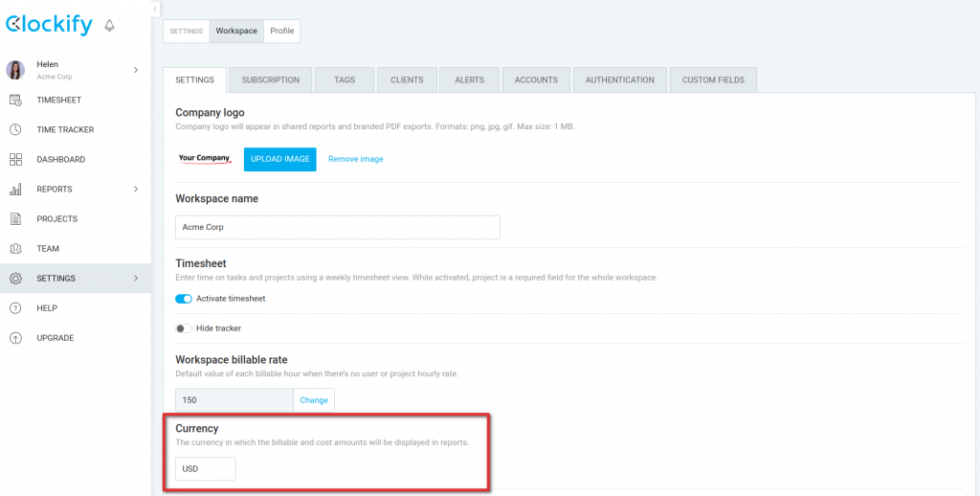Expand the Settings submenu chevron

point(136,279)
